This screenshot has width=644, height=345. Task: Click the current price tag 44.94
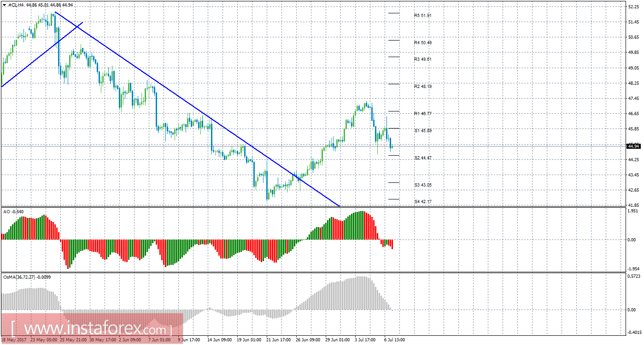pos(634,146)
